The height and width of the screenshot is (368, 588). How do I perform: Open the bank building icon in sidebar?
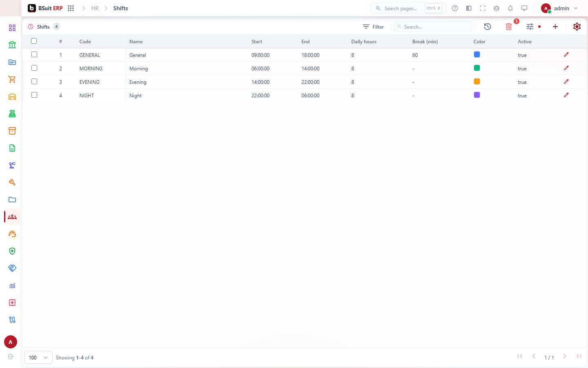[12, 45]
